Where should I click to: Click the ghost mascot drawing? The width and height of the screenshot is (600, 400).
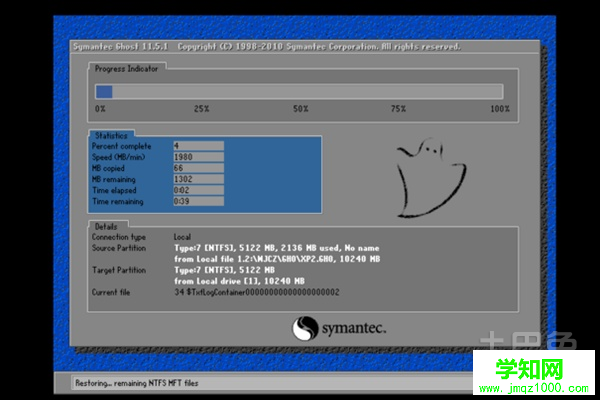pyautogui.click(x=431, y=178)
